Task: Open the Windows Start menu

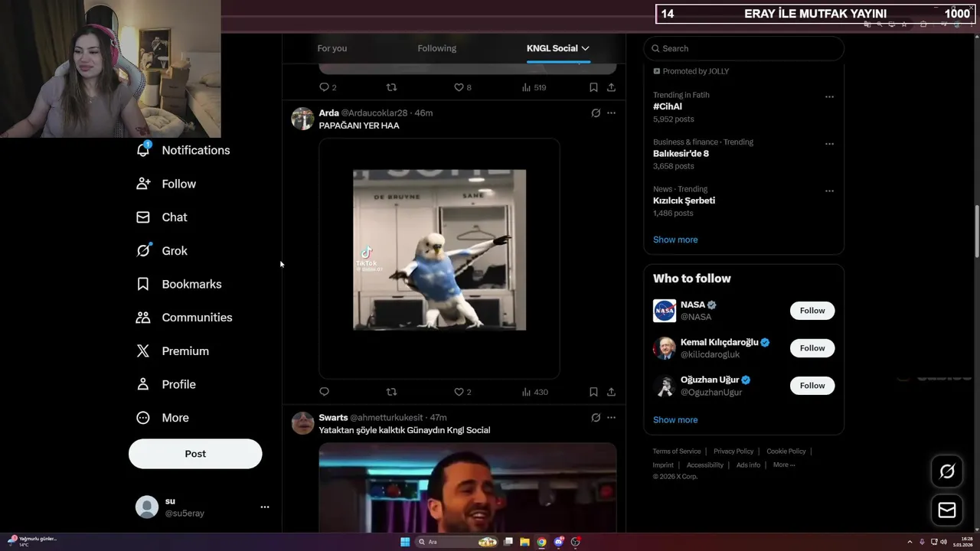Action: coord(405,542)
